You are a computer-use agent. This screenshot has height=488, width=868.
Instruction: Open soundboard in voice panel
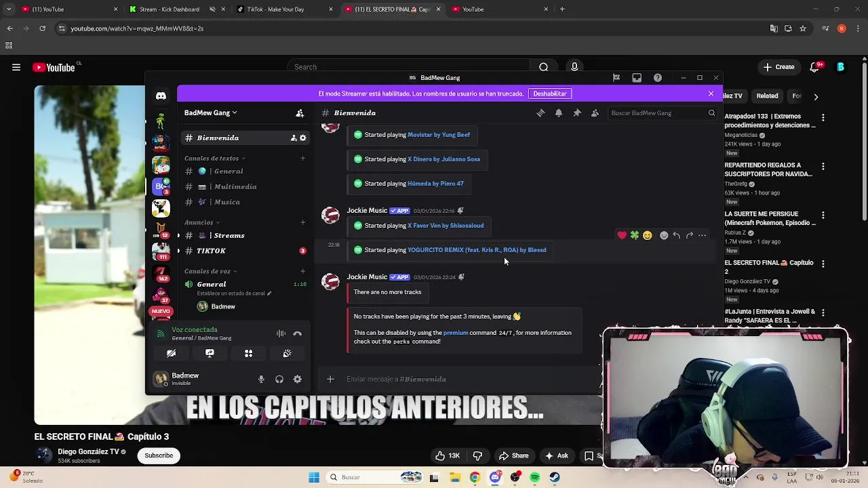pyautogui.click(x=287, y=353)
